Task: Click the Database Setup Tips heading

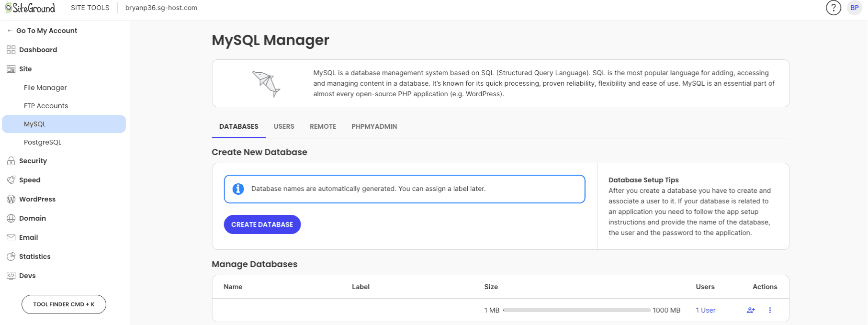Action: tap(644, 180)
